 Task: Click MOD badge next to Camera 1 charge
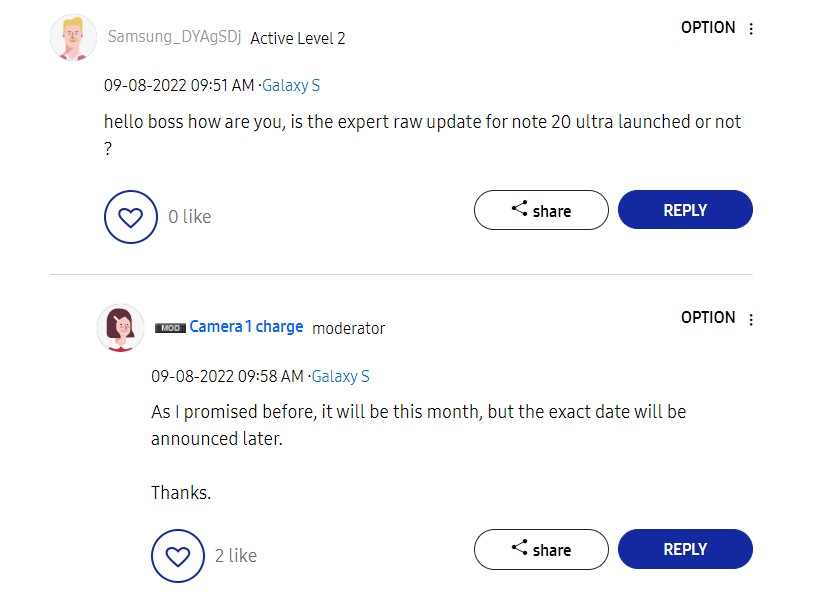click(x=170, y=328)
